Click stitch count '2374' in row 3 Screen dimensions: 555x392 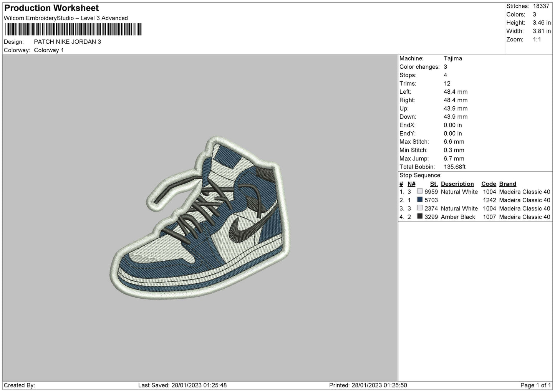(431, 208)
